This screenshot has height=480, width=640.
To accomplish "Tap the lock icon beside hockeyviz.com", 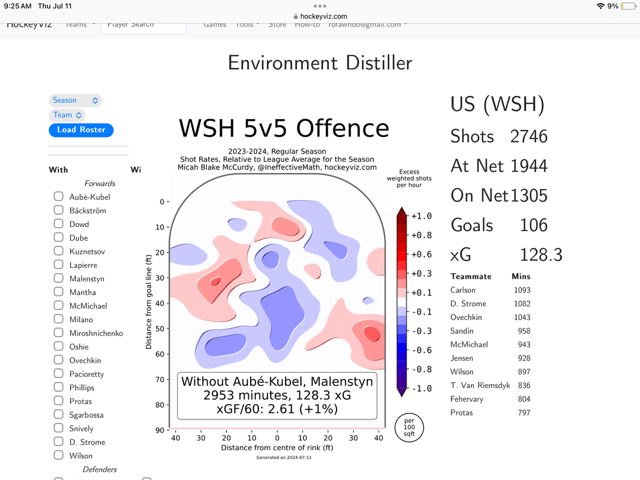I will pos(296,16).
